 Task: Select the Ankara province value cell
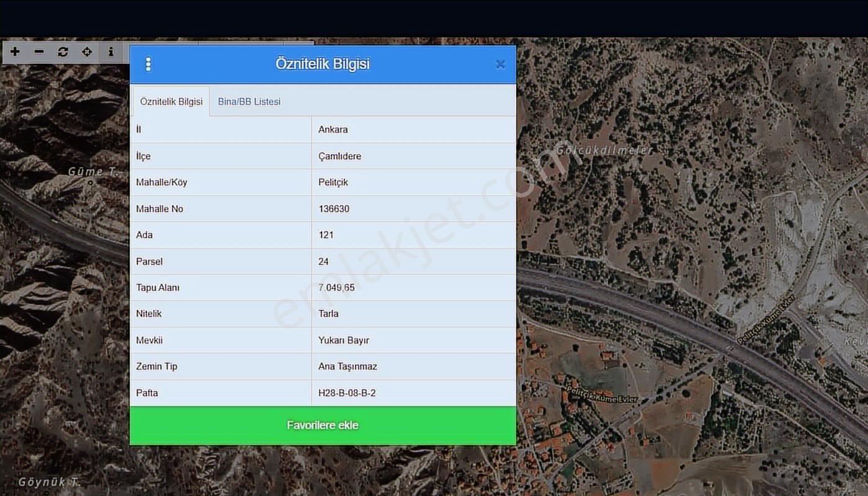[x=414, y=130]
